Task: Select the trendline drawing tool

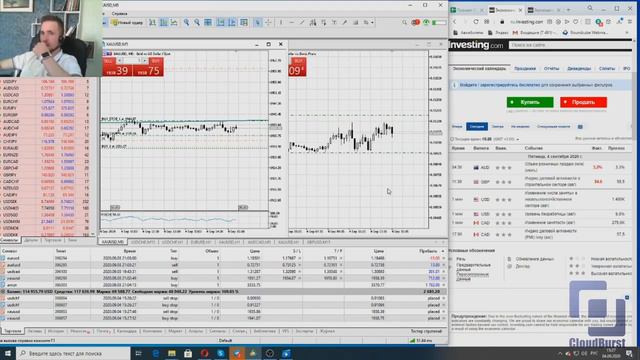Action: (302, 22)
